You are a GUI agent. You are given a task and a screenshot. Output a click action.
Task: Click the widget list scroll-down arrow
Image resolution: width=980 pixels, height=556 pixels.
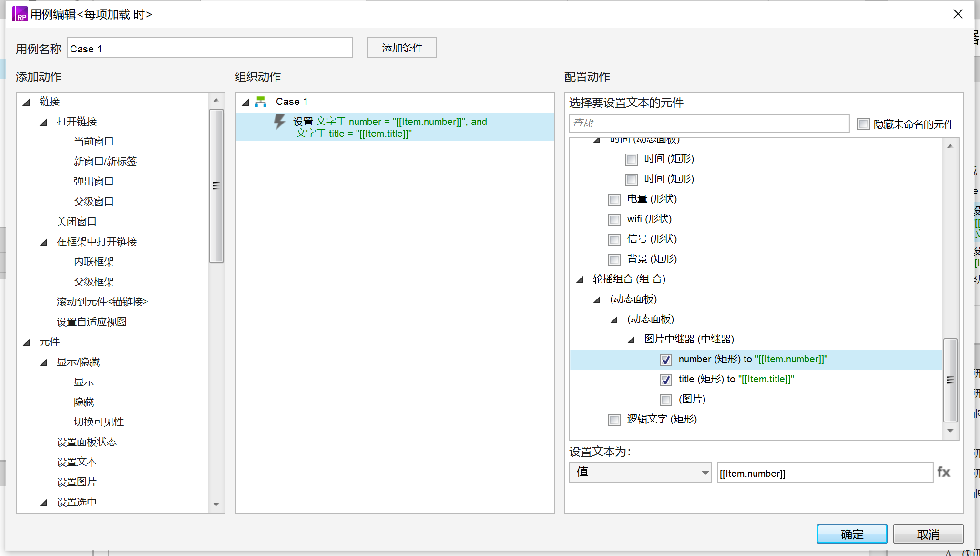pos(950,431)
